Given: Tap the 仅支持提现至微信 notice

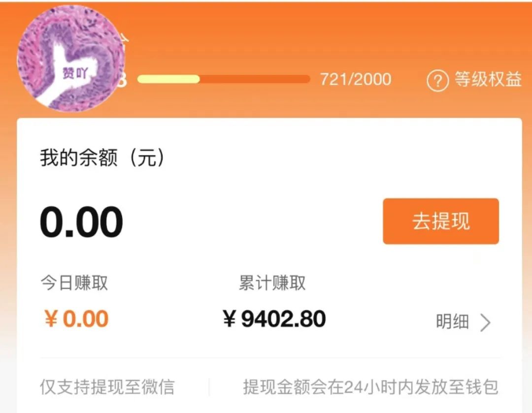Looking at the screenshot, I should click(x=107, y=387).
